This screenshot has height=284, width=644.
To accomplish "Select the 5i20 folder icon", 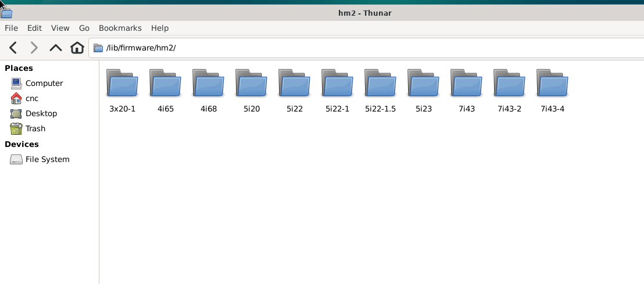I will [x=251, y=82].
